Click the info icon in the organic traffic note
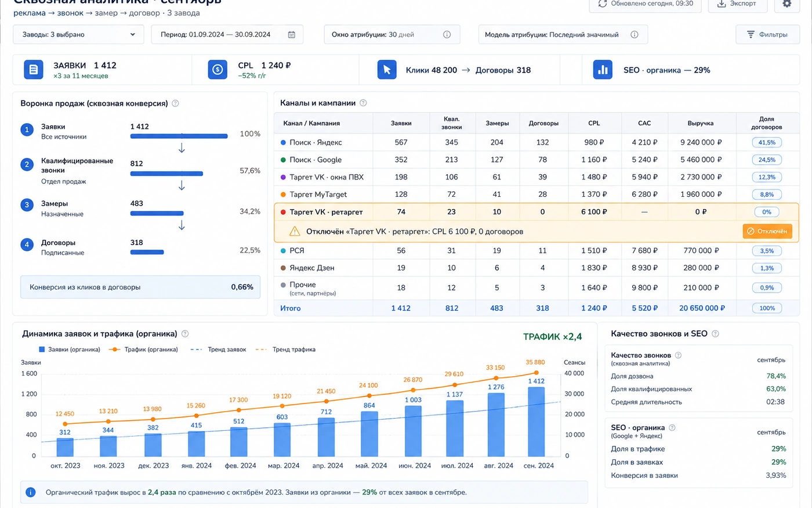This screenshot has width=812, height=508. coord(31,492)
